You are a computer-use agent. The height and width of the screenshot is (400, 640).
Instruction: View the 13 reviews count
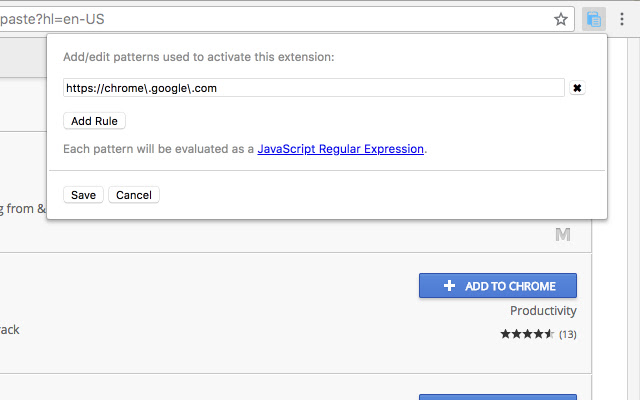pos(567,333)
